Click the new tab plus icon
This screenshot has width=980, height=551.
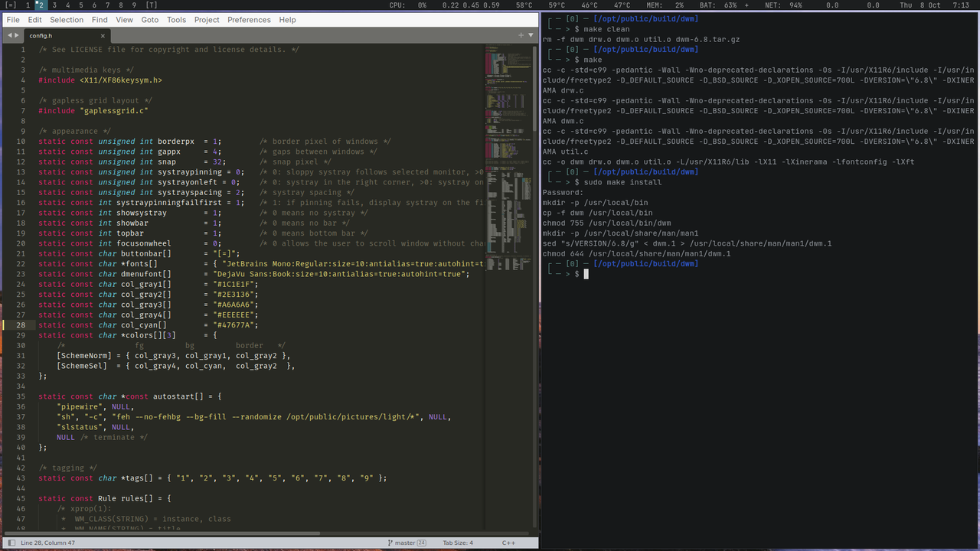521,35
